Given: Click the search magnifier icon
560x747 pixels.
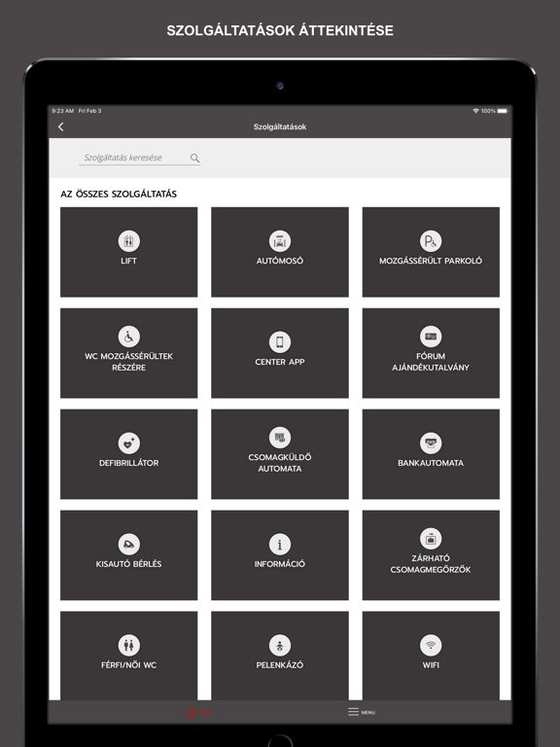Looking at the screenshot, I should tap(194, 158).
